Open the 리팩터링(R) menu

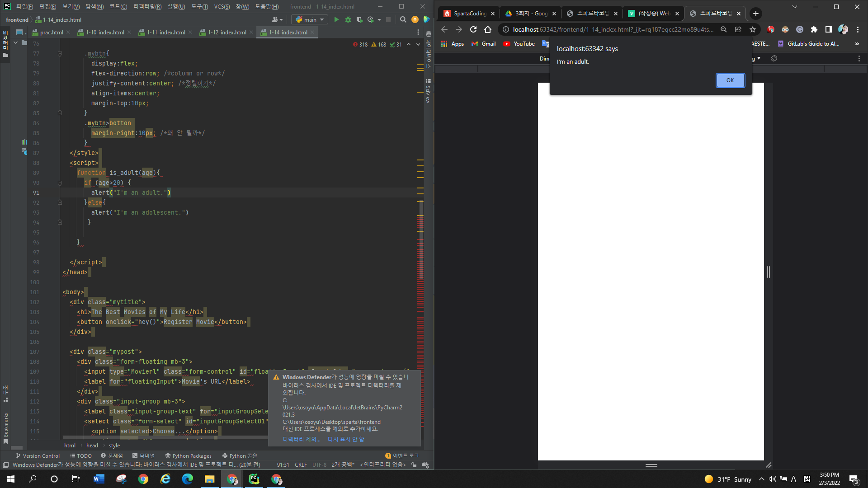point(147,6)
